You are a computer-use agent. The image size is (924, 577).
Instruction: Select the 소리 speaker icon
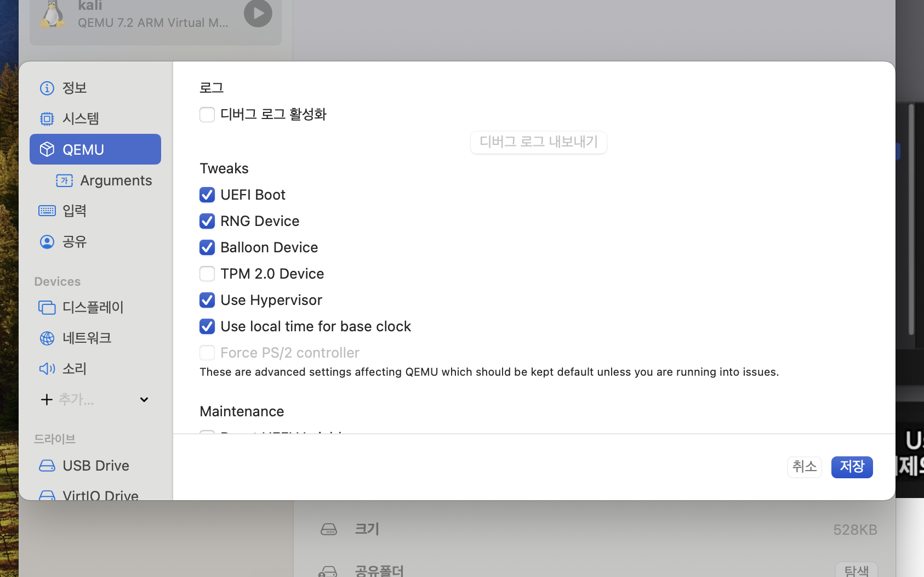point(47,369)
